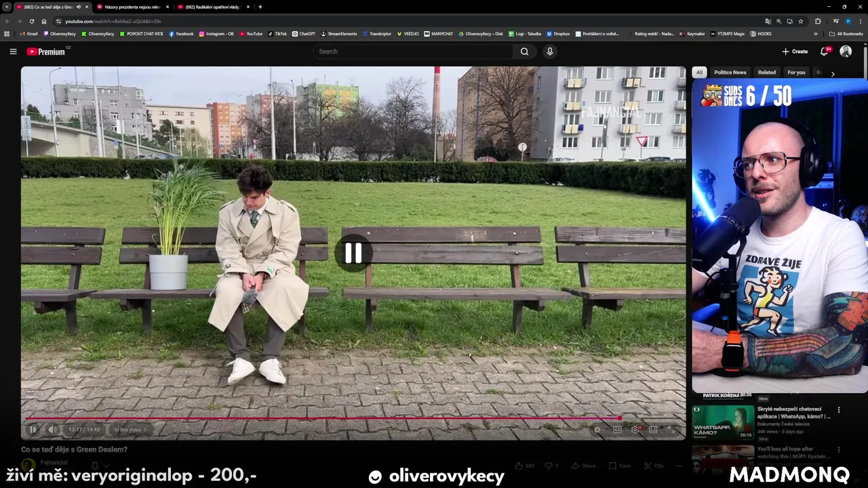Open the player settings gear

635,430
